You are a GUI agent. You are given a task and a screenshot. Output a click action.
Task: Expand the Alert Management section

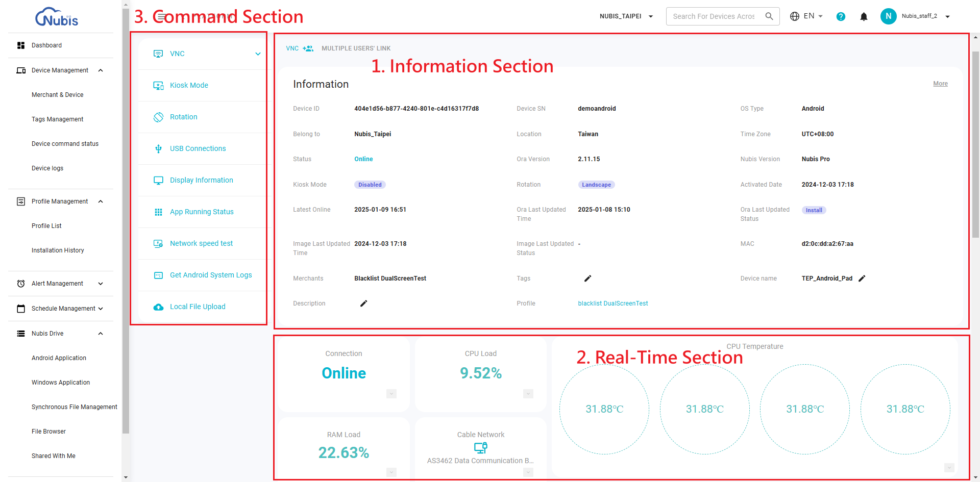(101, 284)
